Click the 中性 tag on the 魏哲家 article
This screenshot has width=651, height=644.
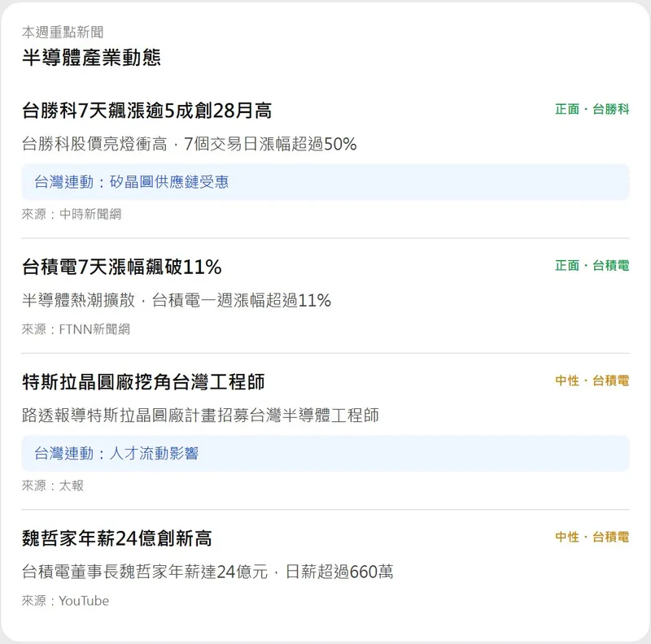pos(592,537)
